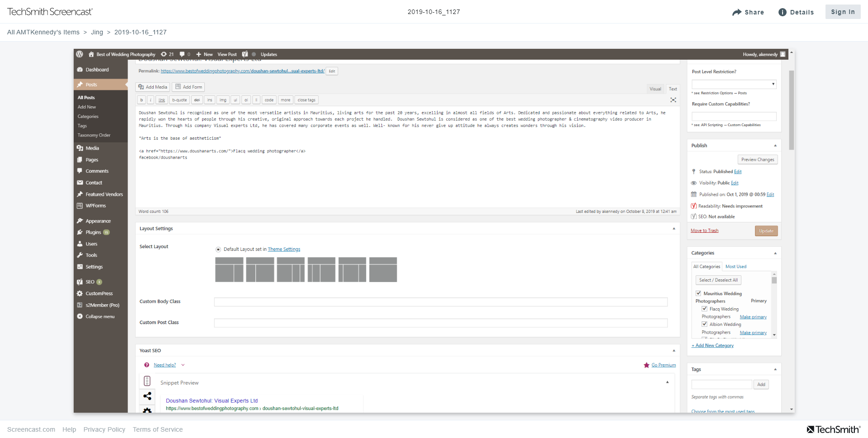Click the page vertical scrollbar thumb

click(x=791, y=110)
